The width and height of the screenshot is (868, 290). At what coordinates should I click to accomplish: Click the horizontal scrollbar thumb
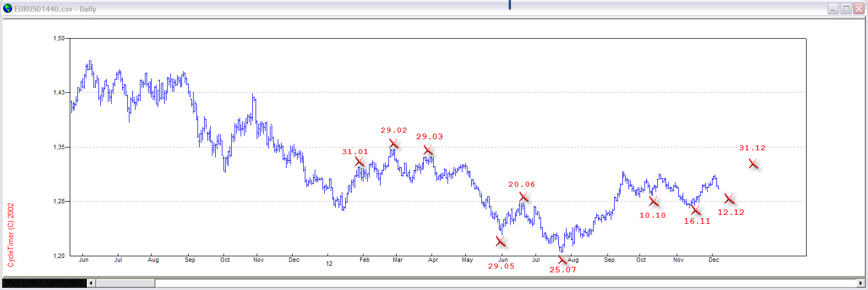pyautogui.click(x=125, y=283)
